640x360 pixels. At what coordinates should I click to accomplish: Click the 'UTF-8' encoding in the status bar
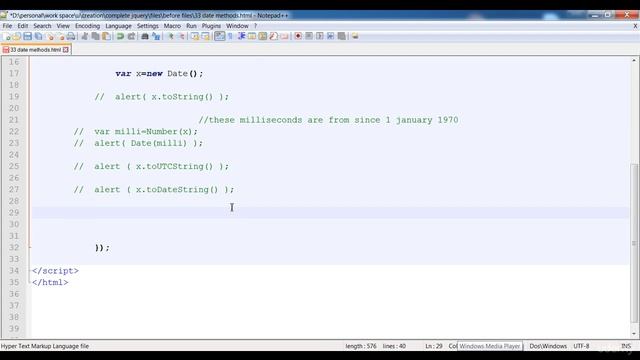click(581, 346)
